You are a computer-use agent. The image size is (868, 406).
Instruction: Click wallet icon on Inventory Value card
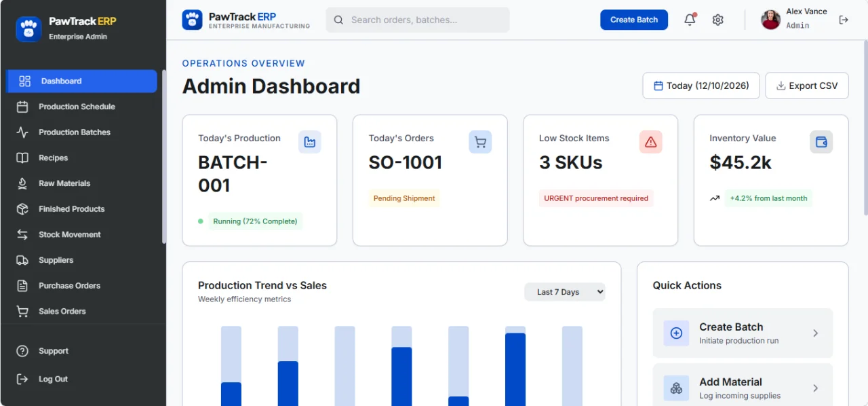coord(821,142)
